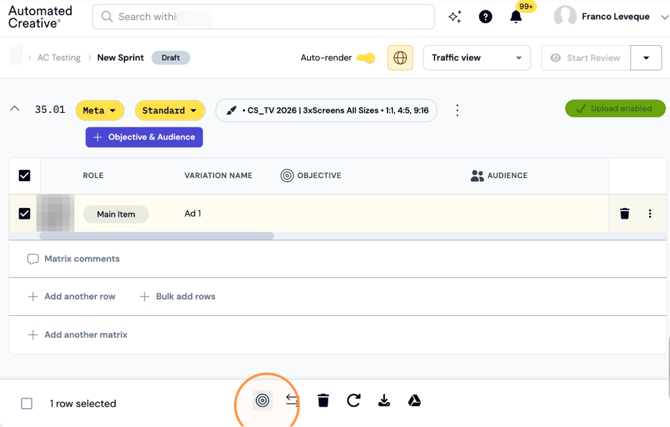Open the Start Review split arrow dropdown
Viewport: 670px width, 427px height.
click(x=646, y=58)
